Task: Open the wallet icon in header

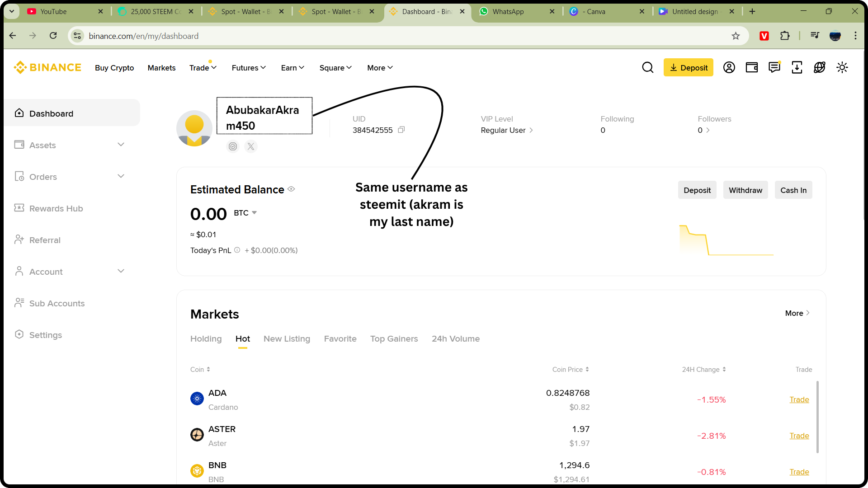Action: (751, 67)
